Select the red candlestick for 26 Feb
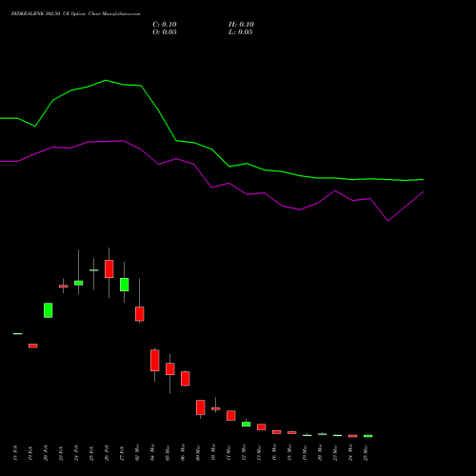 (x=109, y=268)
